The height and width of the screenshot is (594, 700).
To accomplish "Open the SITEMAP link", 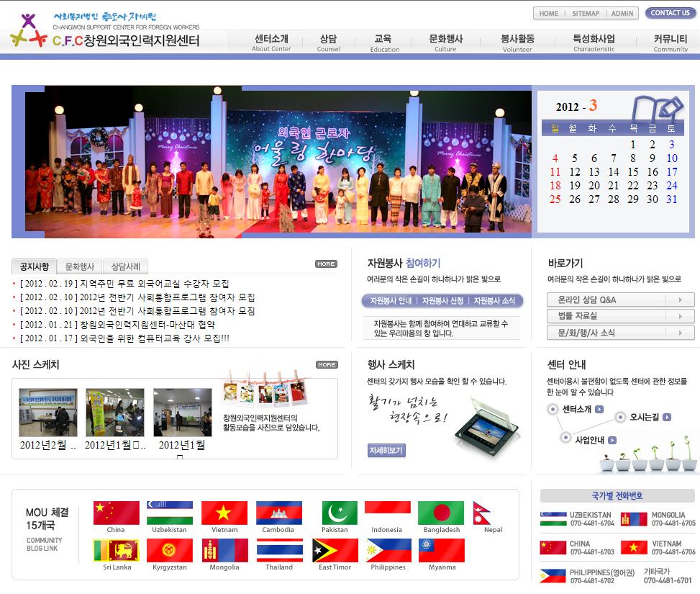I will pyautogui.click(x=586, y=14).
